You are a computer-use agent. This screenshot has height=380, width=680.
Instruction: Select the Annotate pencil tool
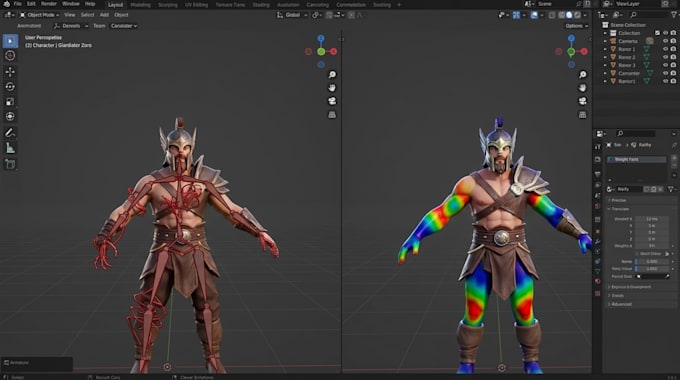coord(10,133)
